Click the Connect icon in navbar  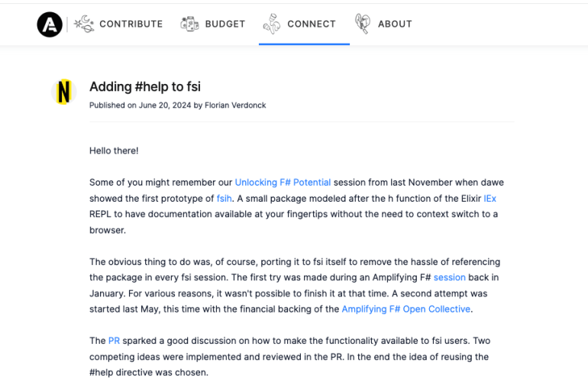[x=271, y=24]
